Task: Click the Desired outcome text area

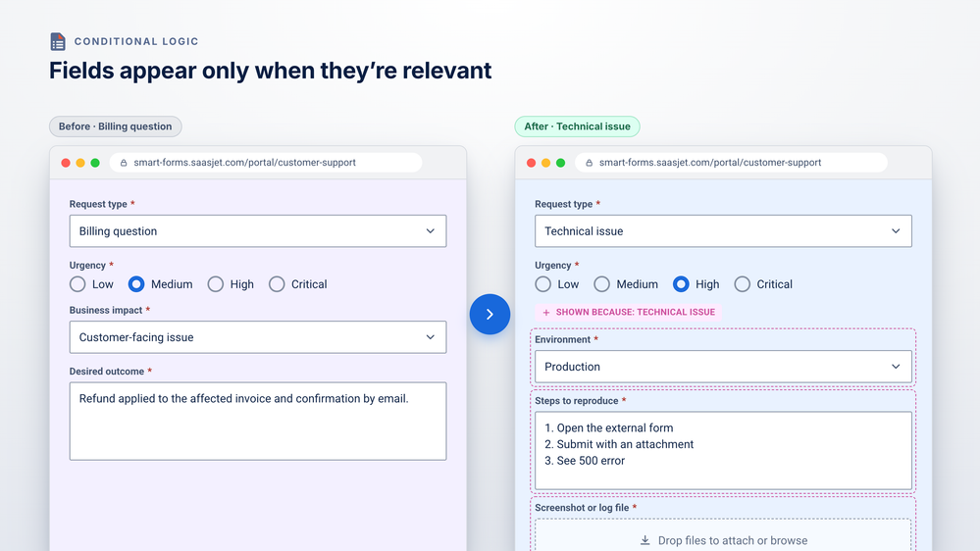Action: [258, 421]
